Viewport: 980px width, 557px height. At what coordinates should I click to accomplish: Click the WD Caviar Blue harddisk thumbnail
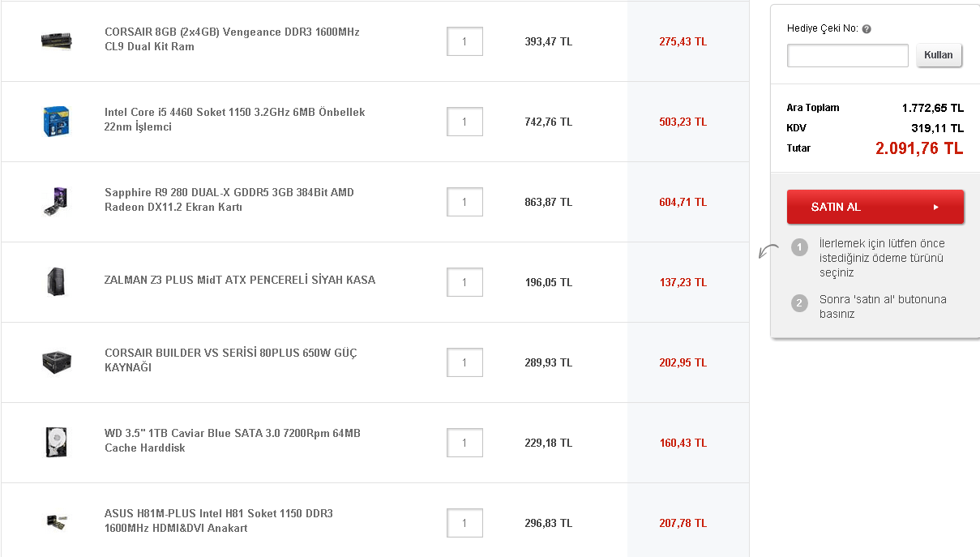(56, 442)
